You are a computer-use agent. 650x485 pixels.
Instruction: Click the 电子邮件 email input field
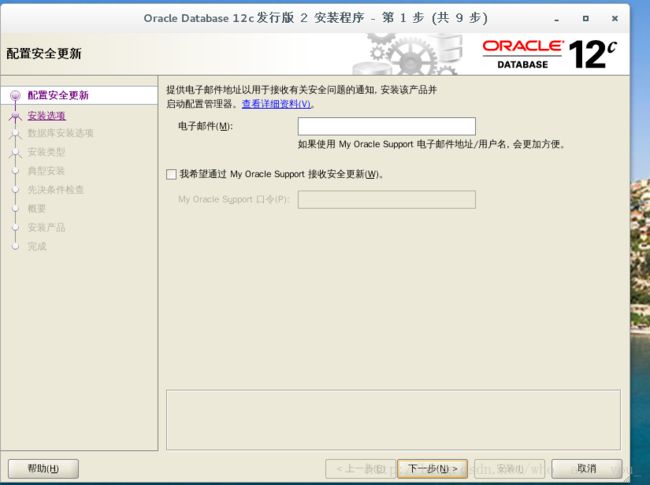[386, 126]
